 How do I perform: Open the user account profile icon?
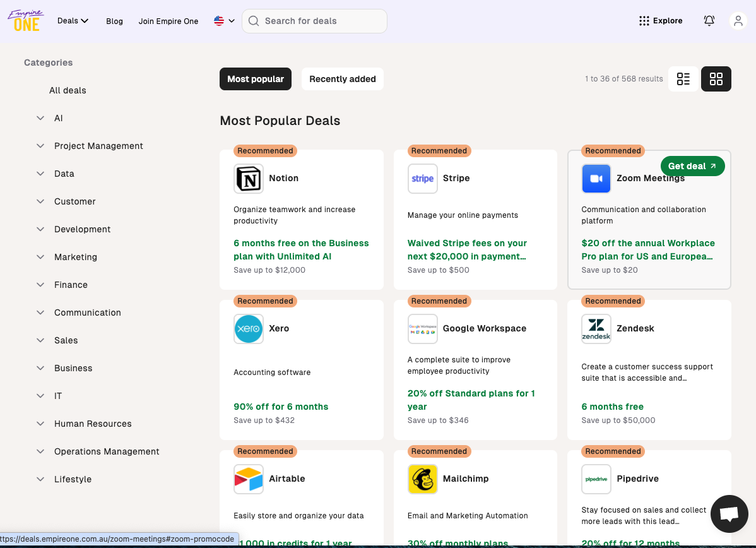[x=737, y=21]
